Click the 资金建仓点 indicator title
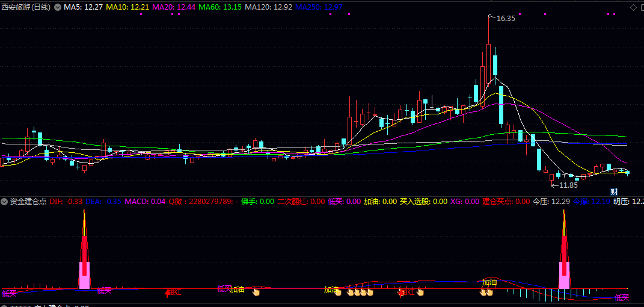 [28, 202]
